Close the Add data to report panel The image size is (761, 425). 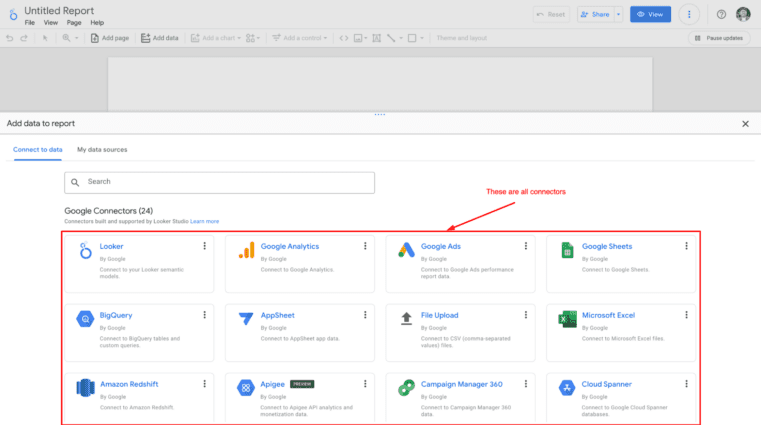point(745,124)
